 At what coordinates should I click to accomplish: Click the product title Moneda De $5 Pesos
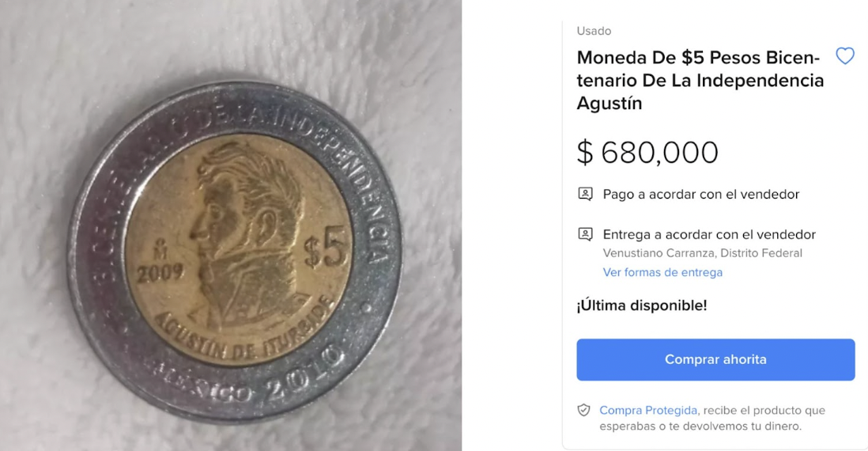(700, 81)
